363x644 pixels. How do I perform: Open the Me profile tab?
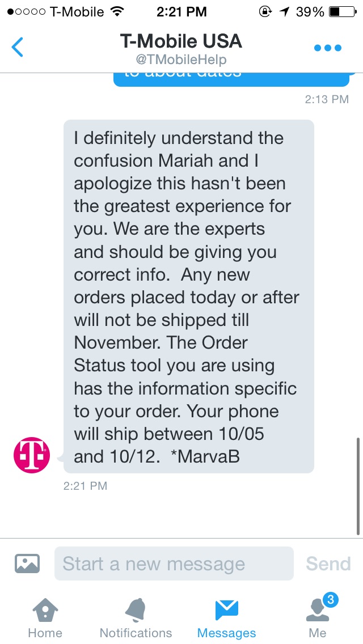[x=318, y=618]
